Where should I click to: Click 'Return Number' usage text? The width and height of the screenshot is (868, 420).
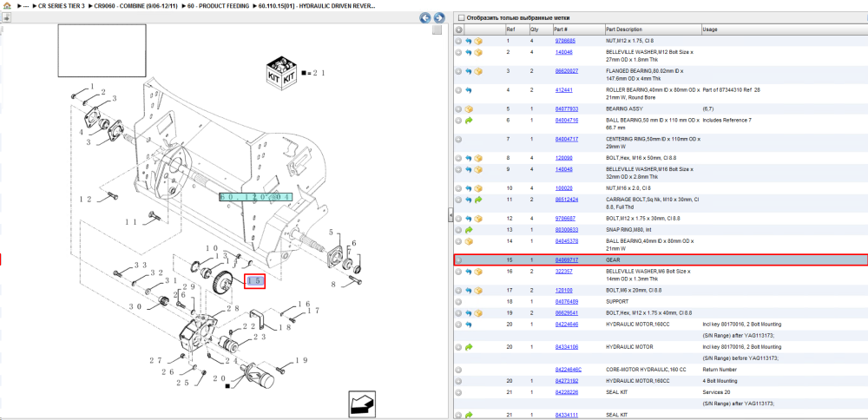[x=720, y=370]
